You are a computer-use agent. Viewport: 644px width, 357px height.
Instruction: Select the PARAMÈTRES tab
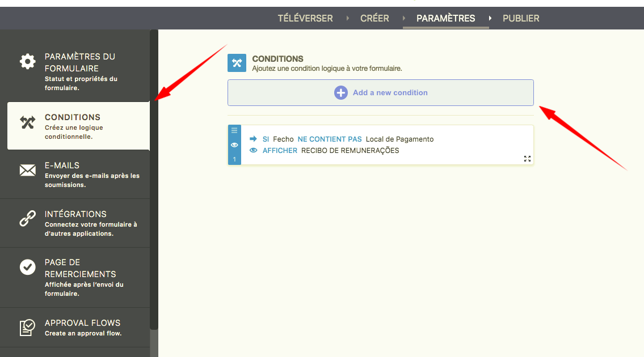(x=445, y=19)
